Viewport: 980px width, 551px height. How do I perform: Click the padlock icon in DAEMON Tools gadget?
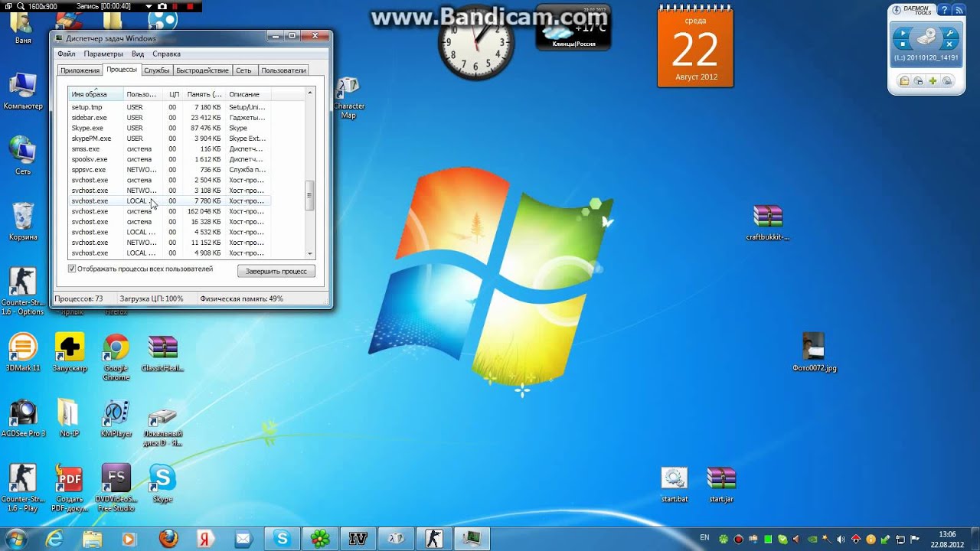(904, 80)
